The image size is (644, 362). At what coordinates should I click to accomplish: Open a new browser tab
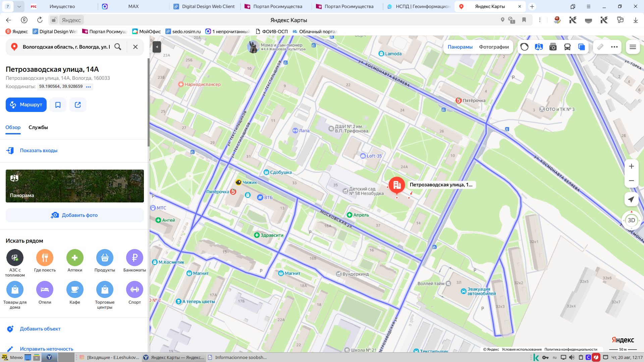(x=532, y=6)
